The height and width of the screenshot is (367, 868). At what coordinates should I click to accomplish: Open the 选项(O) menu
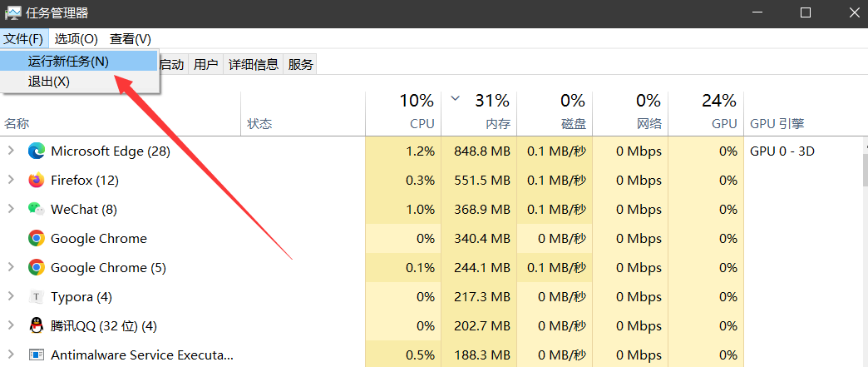coord(76,39)
